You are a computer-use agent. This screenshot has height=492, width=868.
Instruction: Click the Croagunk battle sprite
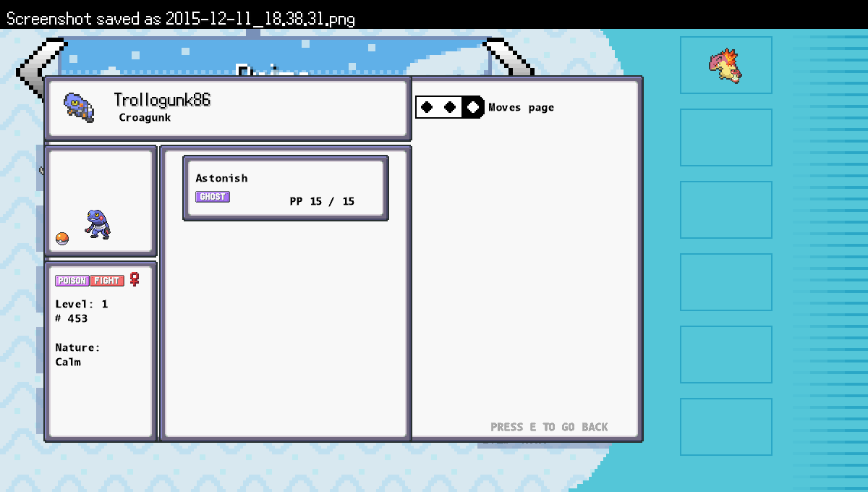point(98,224)
